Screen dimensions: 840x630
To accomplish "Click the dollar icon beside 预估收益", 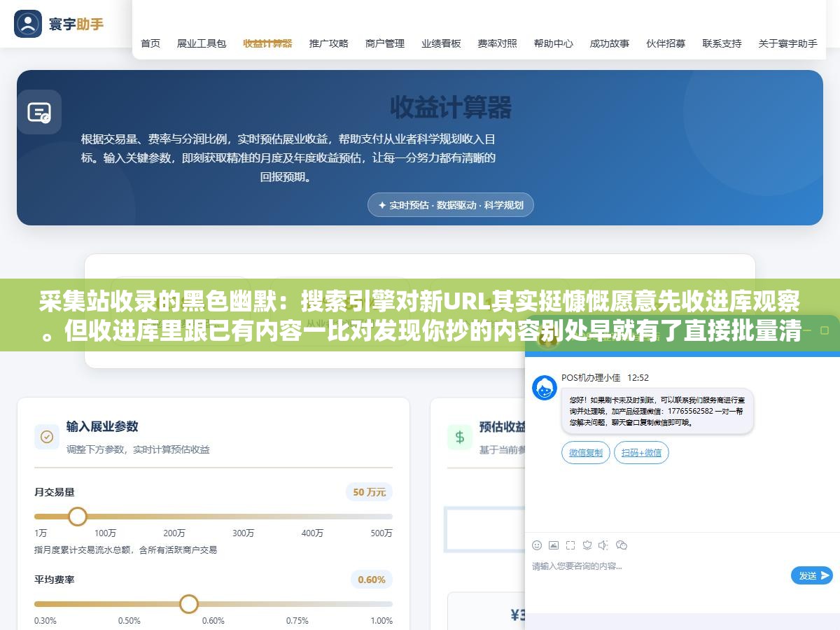I will [460, 437].
